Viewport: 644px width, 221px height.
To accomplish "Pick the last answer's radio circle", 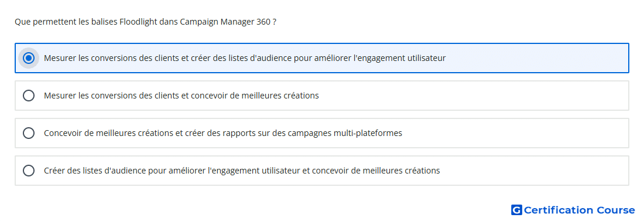I will [x=29, y=171].
